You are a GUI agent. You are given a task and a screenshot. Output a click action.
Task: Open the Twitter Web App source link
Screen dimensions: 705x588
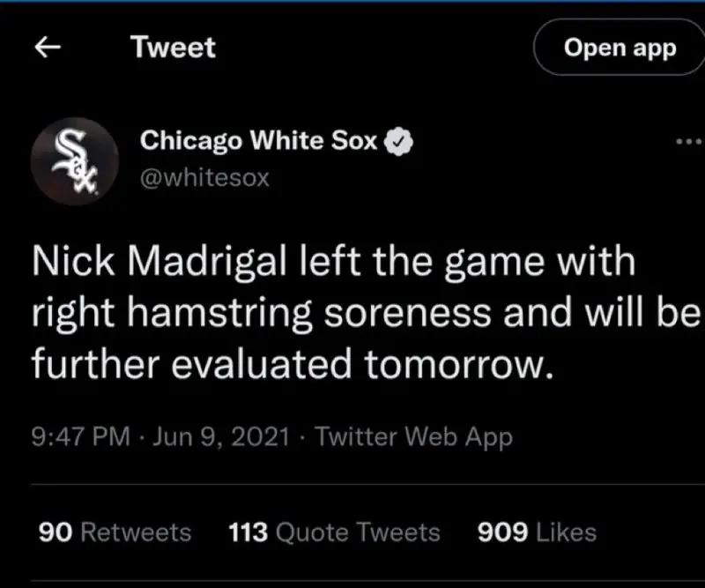412,435
